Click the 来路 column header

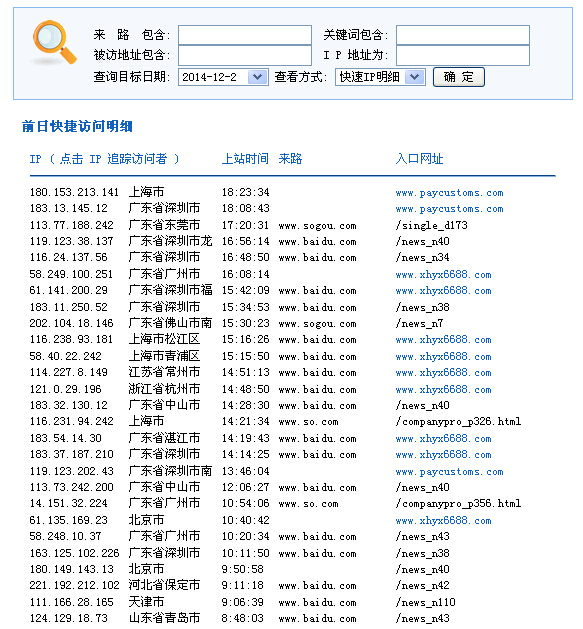[x=290, y=159]
